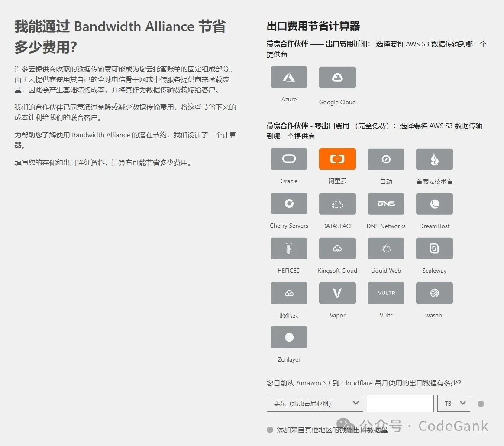Select the Azure provider icon
Viewport: 504px width, 446px height.
289,77
